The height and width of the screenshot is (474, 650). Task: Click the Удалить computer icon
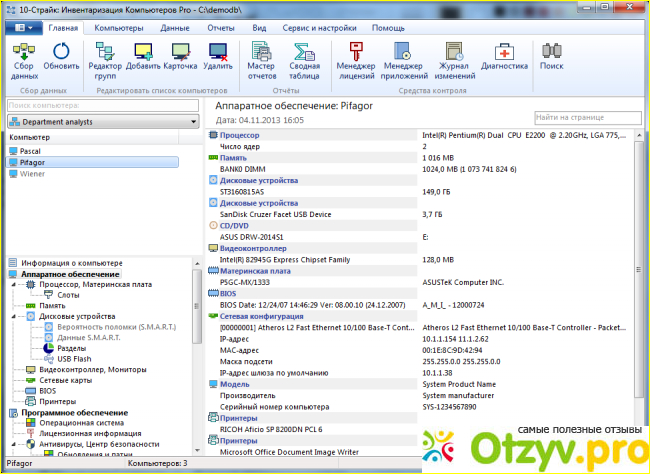pos(218,58)
